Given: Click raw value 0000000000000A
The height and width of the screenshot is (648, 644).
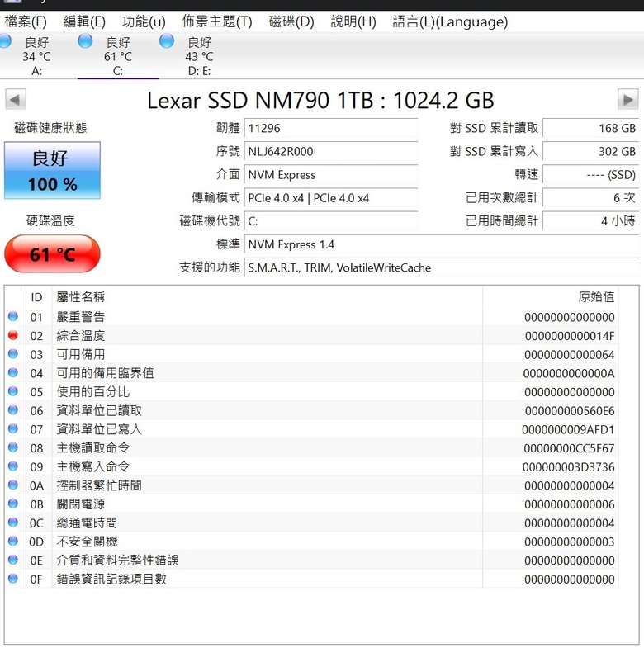Looking at the screenshot, I should pyautogui.click(x=569, y=374).
